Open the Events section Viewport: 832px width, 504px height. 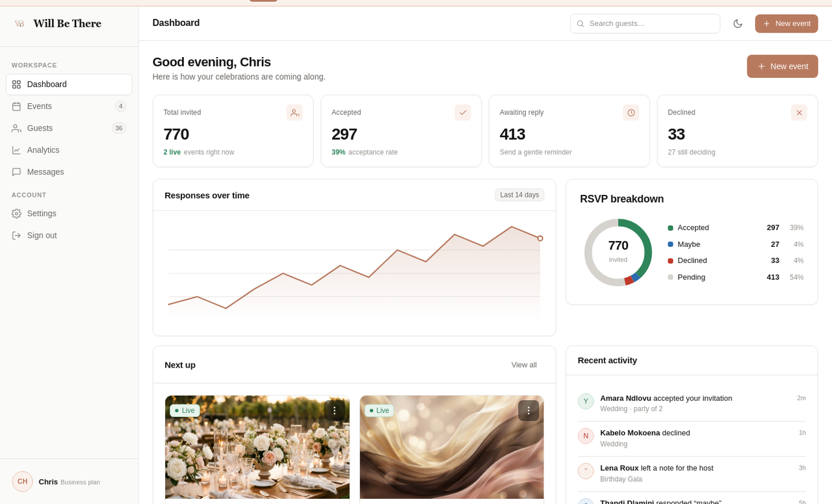click(69, 106)
